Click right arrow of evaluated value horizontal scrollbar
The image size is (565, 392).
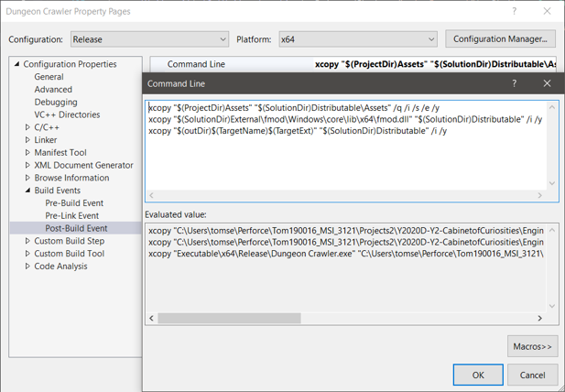coord(539,318)
